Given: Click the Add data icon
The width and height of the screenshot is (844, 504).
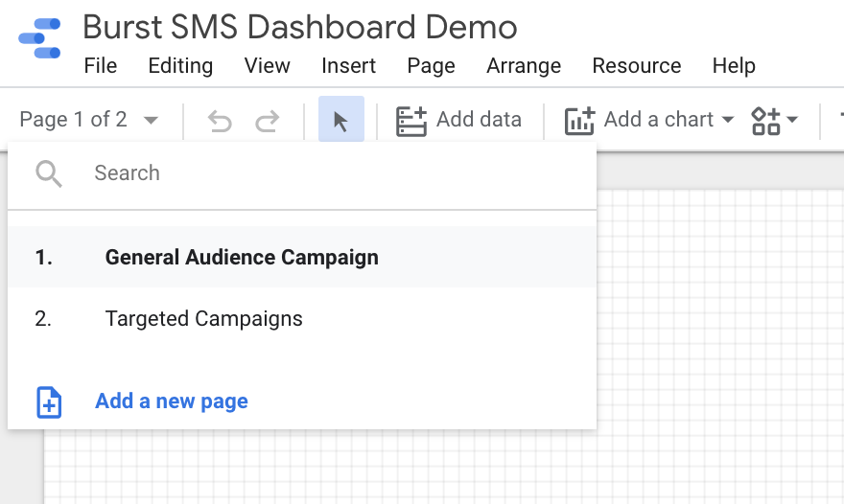Looking at the screenshot, I should (x=411, y=121).
